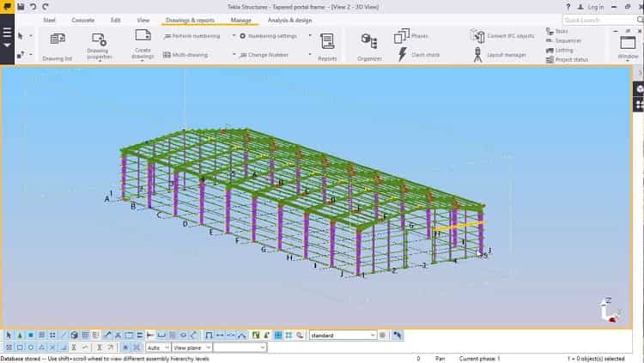Screen dimensions: 644x363
Task: Click the Save icon in title bar
Action: pyautogui.click(x=21, y=6)
